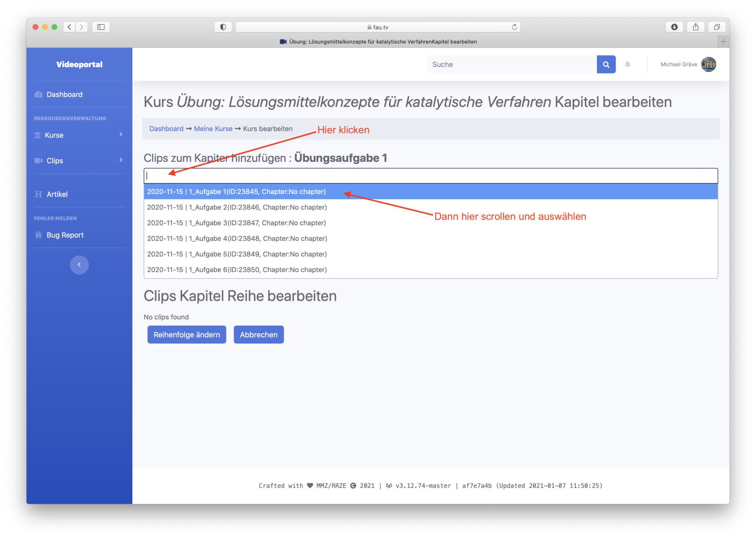This screenshot has height=539, width=756.
Task: Open Bug Report in the sidebar
Action: 65,235
